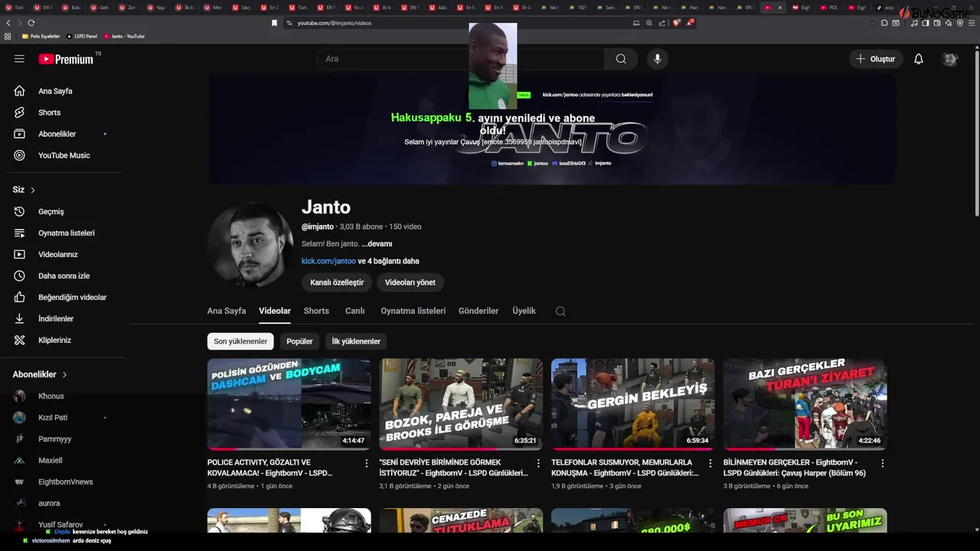The width and height of the screenshot is (980, 551).
Task: Toggle the bookmark icon in the address bar
Action: pos(274,23)
